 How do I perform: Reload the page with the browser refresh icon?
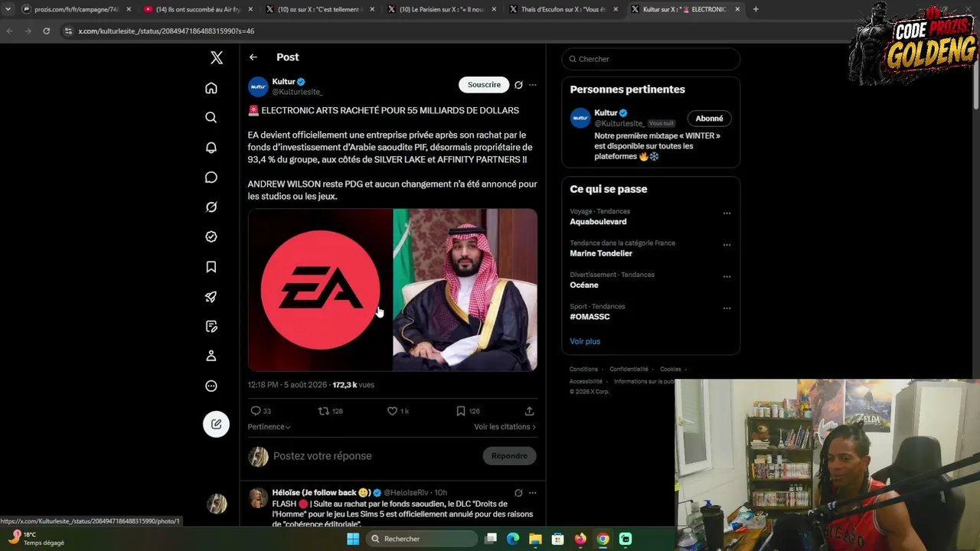(x=47, y=31)
